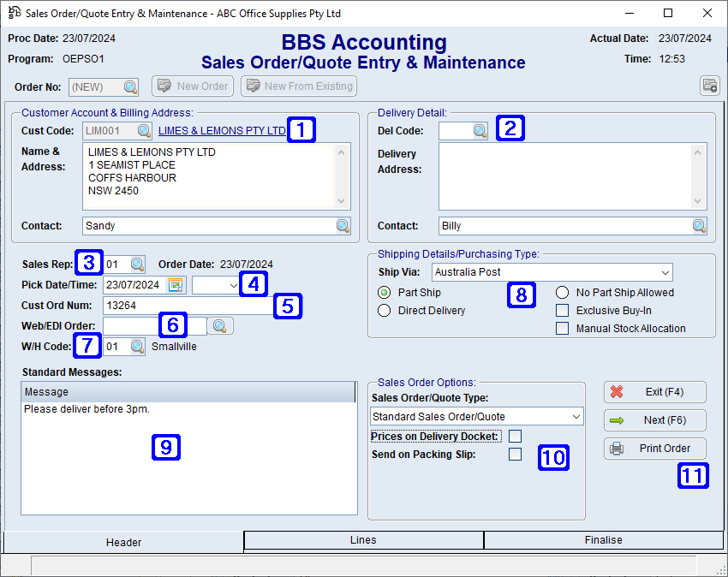The height and width of the screenshot is (577, 728).
Task: Switch to the Finalise tab
Action: 603,540
